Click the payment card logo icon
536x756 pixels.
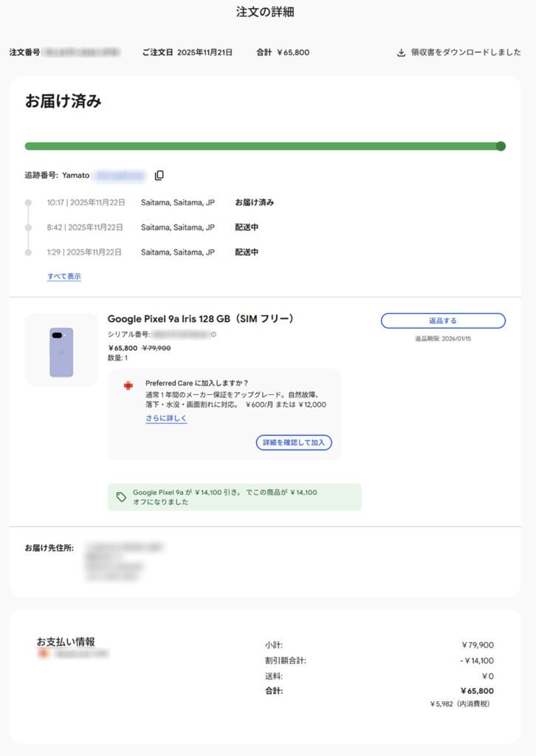(x=43, y=653)
